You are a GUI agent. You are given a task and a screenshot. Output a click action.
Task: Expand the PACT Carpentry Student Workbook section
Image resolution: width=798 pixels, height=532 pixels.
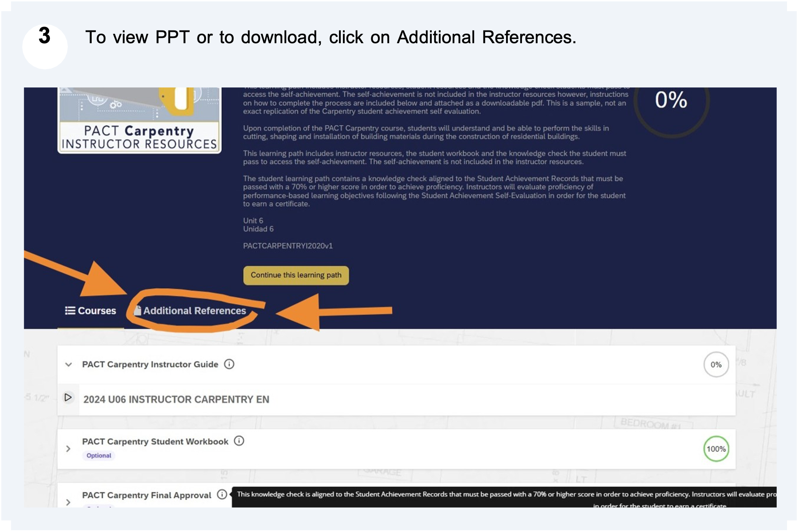[x=68, y=449]
